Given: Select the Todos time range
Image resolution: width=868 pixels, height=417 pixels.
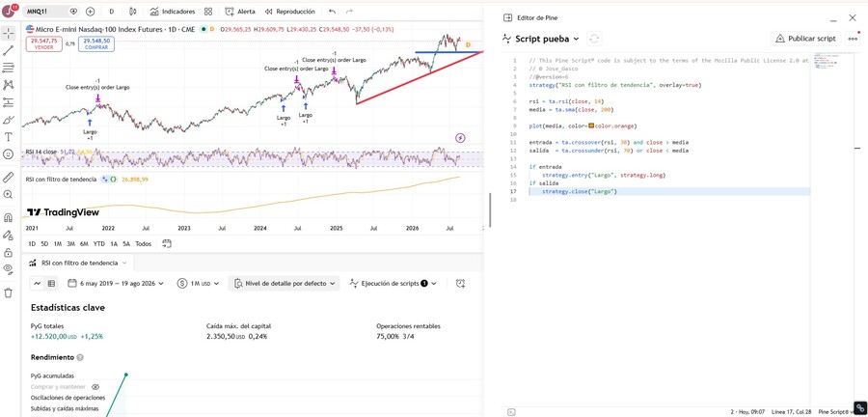Looking at the screenshot, I should (x=144, y=243).
